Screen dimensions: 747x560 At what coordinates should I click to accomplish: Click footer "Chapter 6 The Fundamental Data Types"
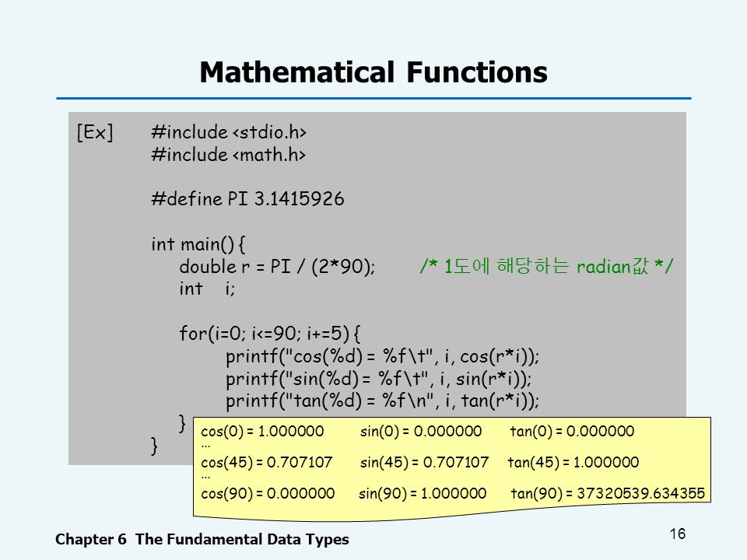tap(202, 540)
